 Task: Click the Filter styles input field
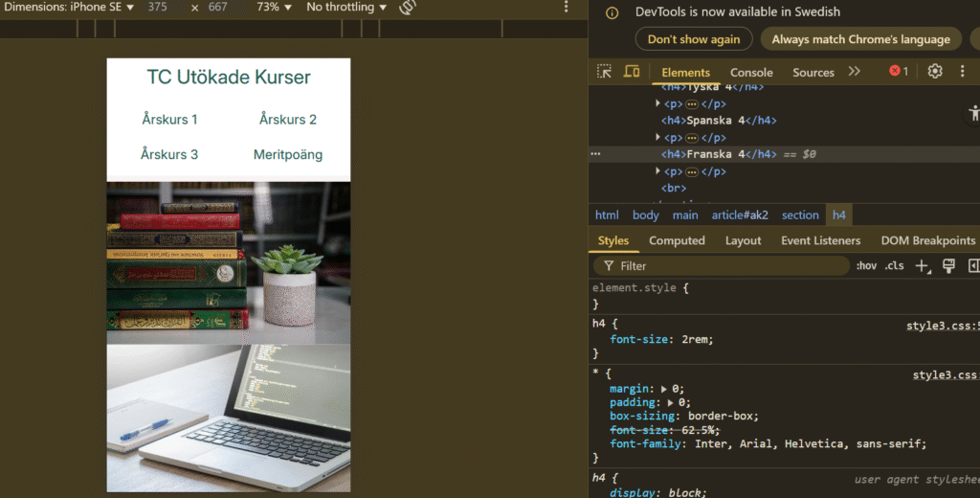(x=721, y=266)
